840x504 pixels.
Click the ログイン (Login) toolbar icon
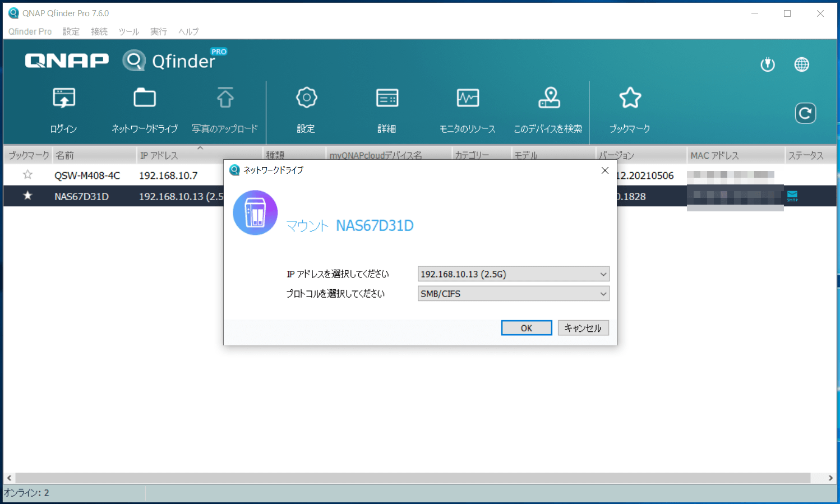pyautogui.click(x=64, y=98)
